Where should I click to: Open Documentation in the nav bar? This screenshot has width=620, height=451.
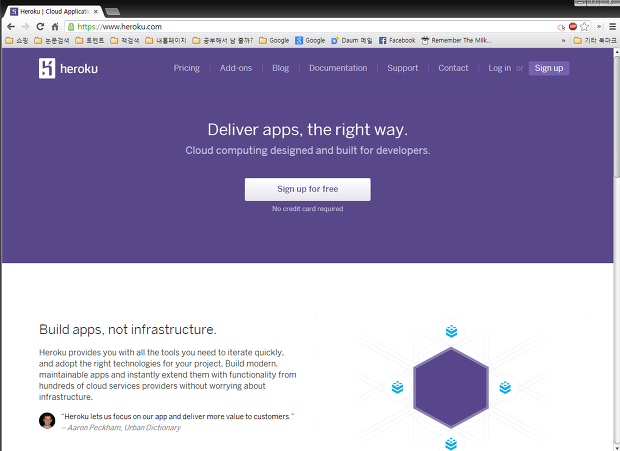pyautogui.click(x=338, y=68)
